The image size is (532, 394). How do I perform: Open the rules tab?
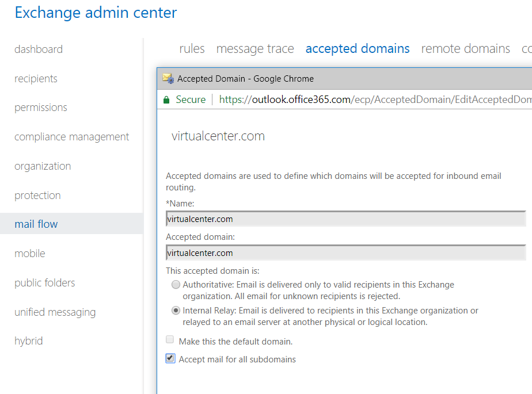(192, 49)
